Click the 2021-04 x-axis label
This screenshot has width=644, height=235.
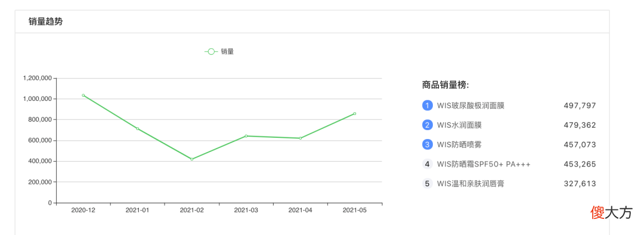click(300, 210)
